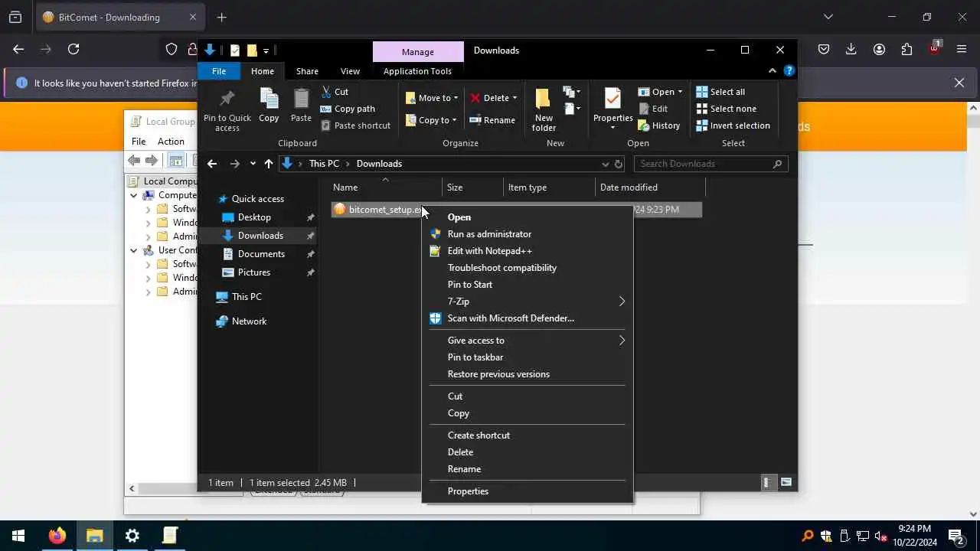Expand the 7-Zip submenu
The image size is (980, 551).
click(x=622, y=302)
